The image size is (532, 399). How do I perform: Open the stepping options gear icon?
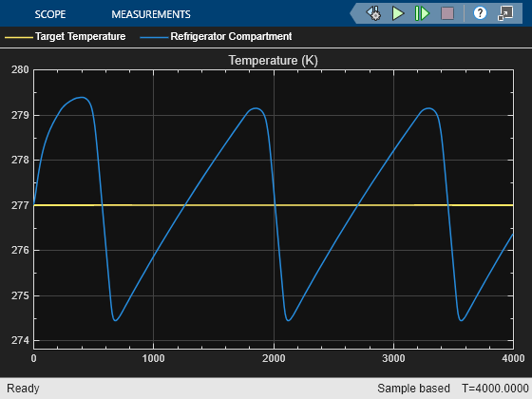374,13
